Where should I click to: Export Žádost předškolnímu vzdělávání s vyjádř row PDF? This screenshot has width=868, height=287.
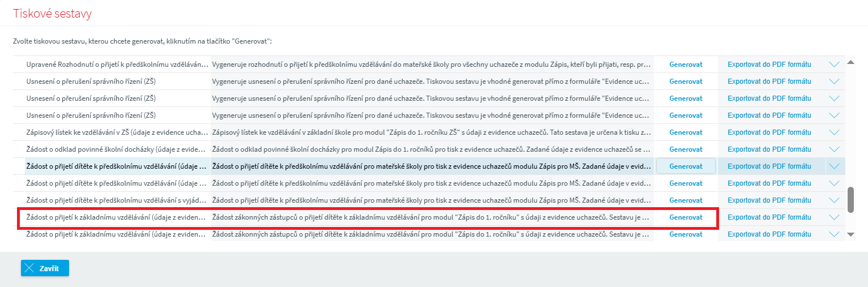click(769, 200)
